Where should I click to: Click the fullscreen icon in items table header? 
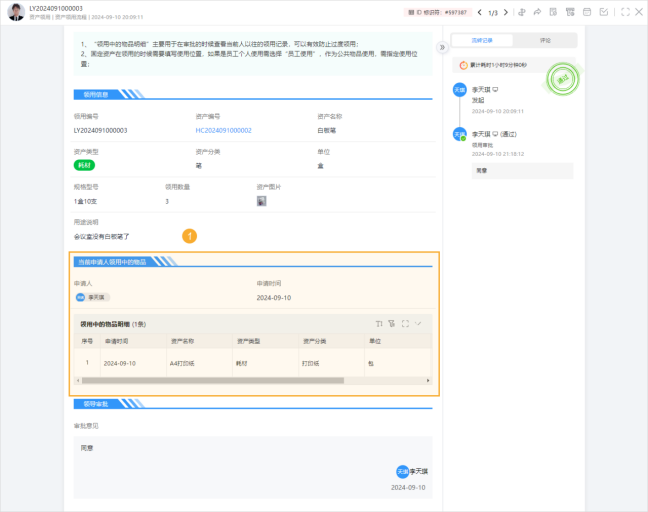click(405, 323)
